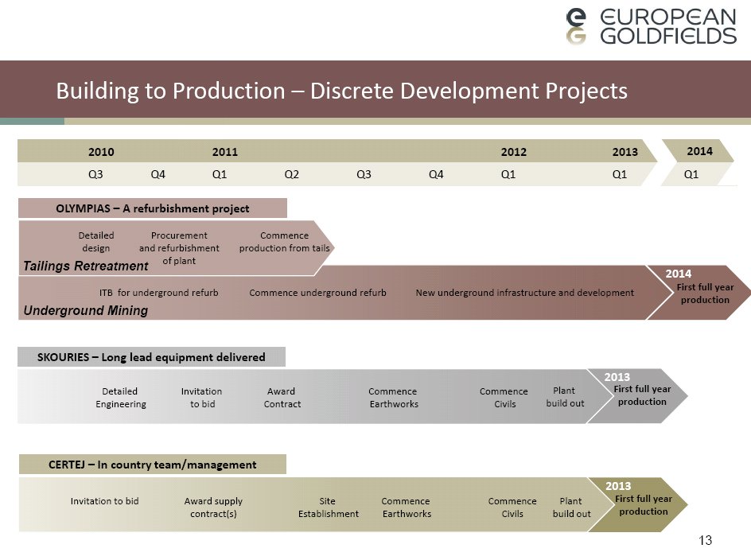Click the 2012 year label in timeline
Screen dimensions: 751x560
click(x=513, y=152)
